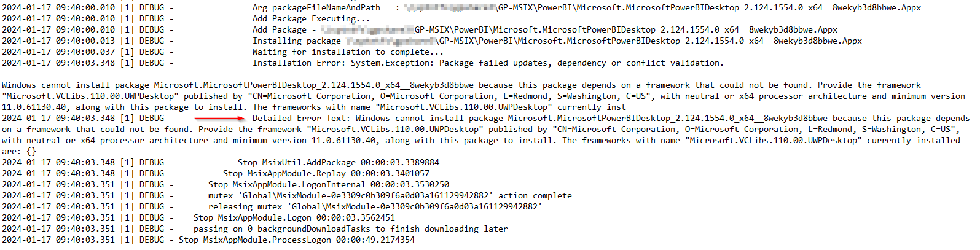
Task: Select 'Waiting for installation to complete...' text
Action: point(348,52)
